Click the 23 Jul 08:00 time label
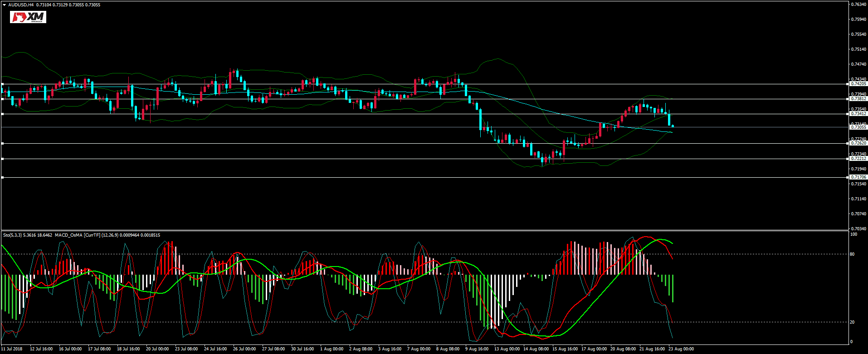Viewport: 868px width, 354px height. pos(186,349)
